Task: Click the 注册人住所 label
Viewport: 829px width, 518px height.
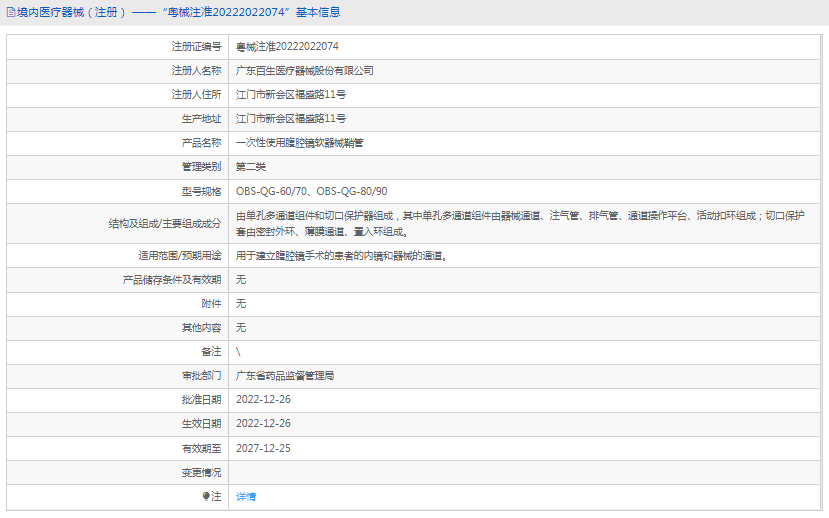Action: click(x=196, y=95)
